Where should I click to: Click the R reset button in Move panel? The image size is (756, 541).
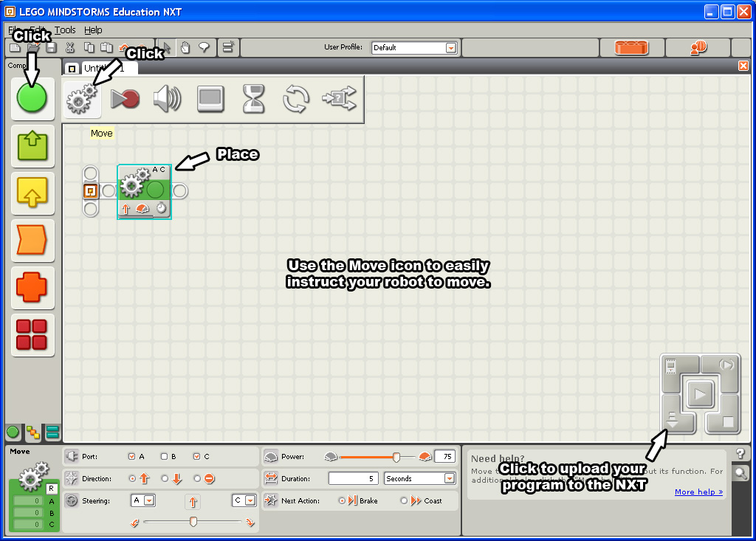[51, 489]
